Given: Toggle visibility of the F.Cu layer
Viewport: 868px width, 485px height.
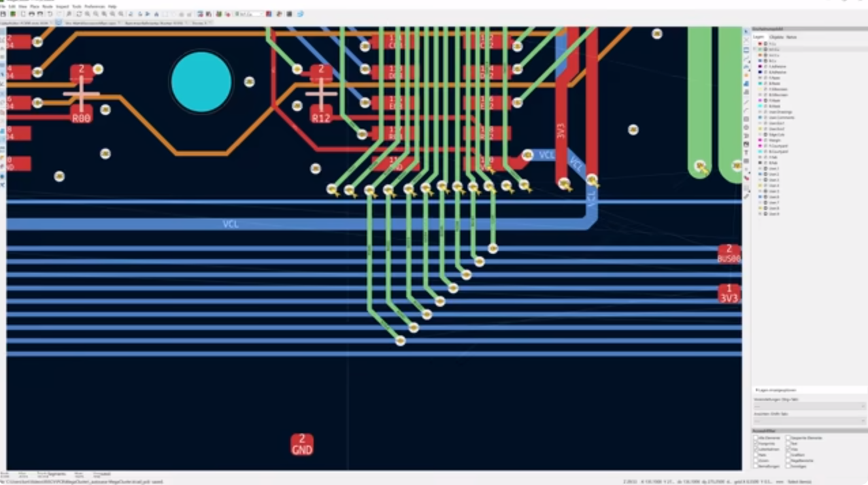Looking at the screenshot, I should pos(765,44).
